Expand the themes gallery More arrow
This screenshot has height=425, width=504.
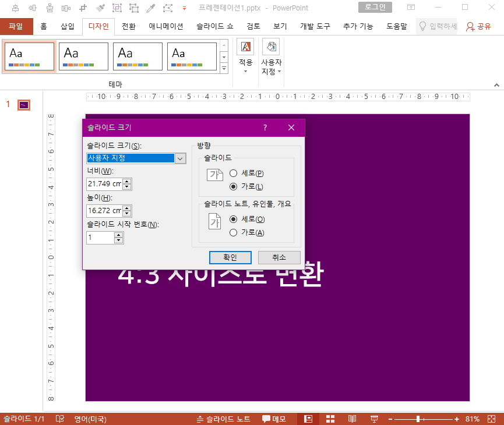coord(224,68)
